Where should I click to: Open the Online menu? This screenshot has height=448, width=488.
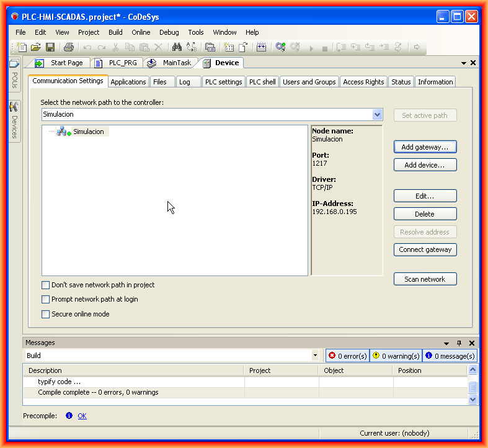(x=141, y=32)
